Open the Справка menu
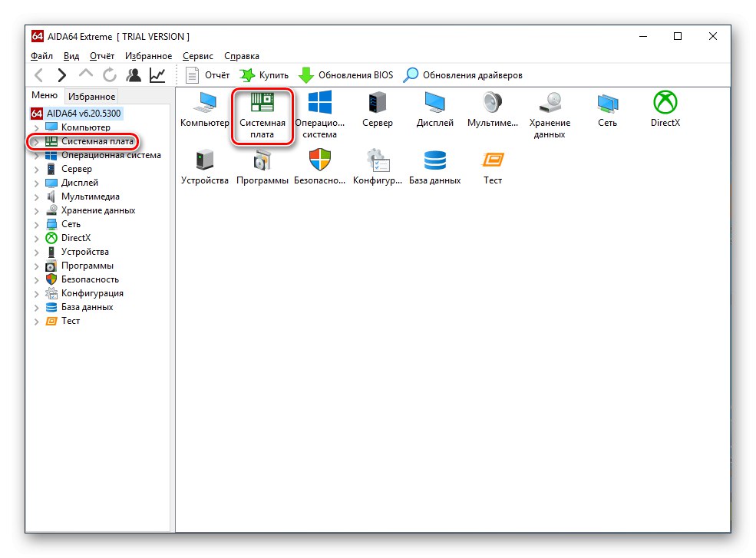Viewport: 756px width, 558px height. (x=242, y=56)
